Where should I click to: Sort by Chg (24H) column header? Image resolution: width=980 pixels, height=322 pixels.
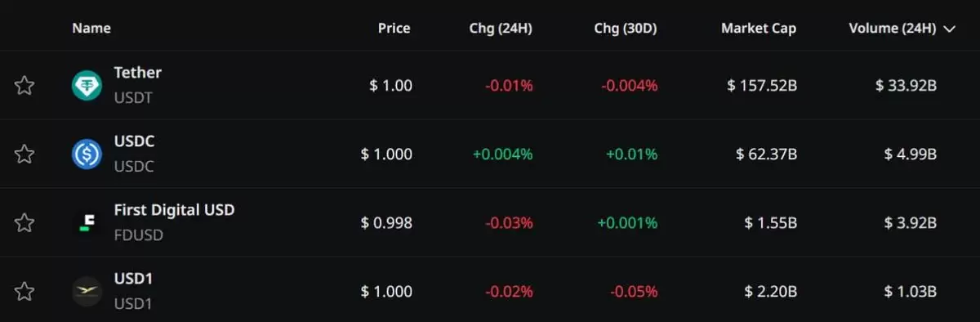click(501, 29)
